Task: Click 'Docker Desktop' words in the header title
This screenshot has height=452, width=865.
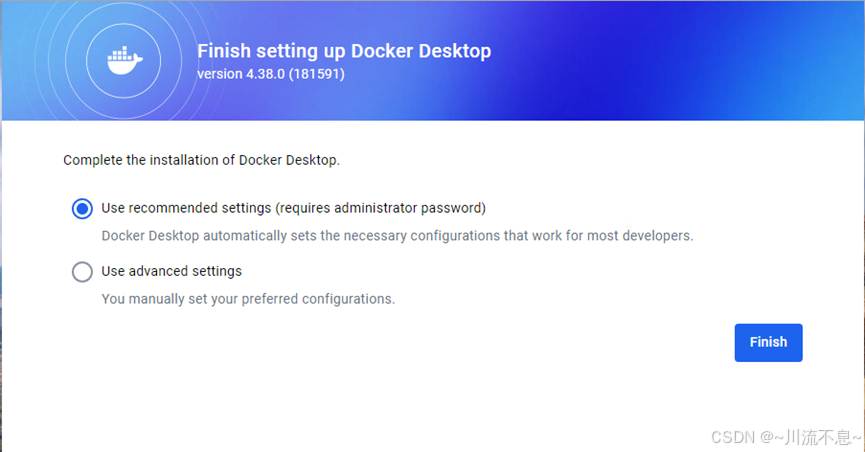Action: (421, 51)
